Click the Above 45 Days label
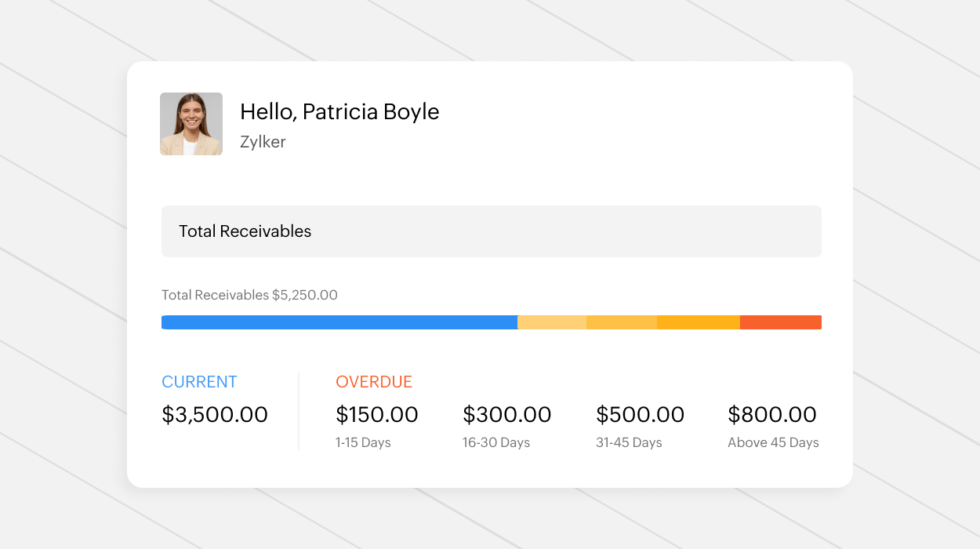The width and height of the screenshot is (980, 549). [x=773, y=443]
